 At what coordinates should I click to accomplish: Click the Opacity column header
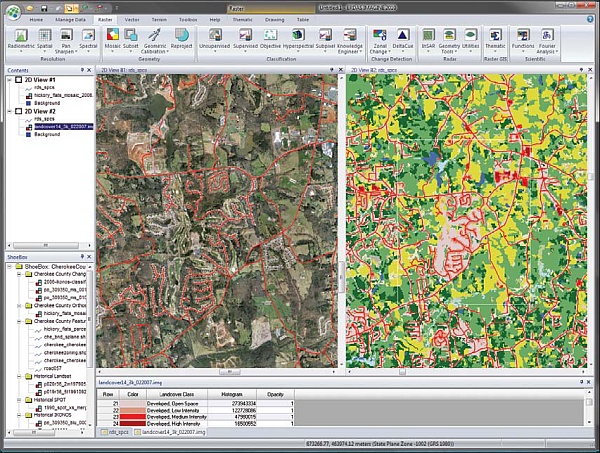coord(276,394)
